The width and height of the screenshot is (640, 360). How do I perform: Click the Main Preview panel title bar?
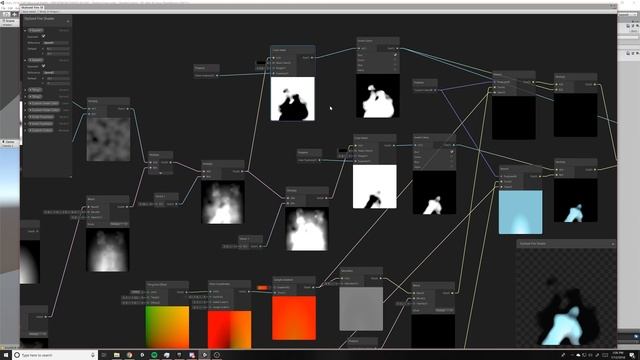pyautogui.click(x=566, y=244)
